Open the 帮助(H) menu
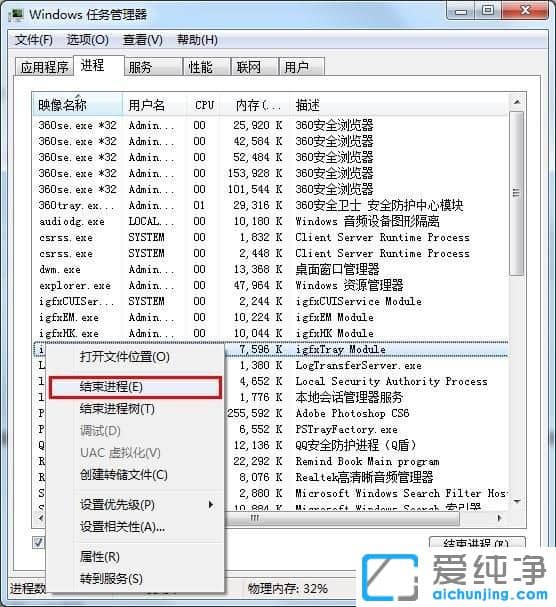 (197, 40)
